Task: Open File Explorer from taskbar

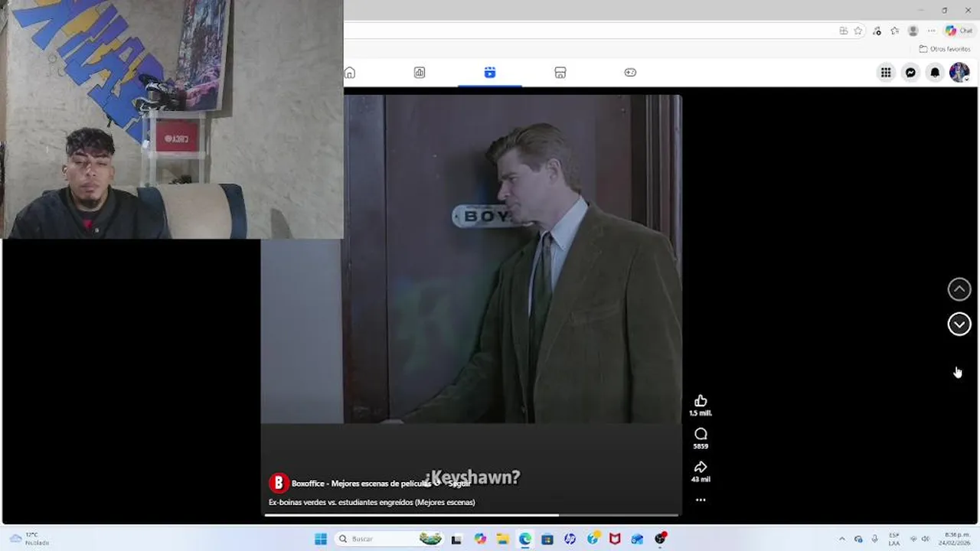Action: 503,539
